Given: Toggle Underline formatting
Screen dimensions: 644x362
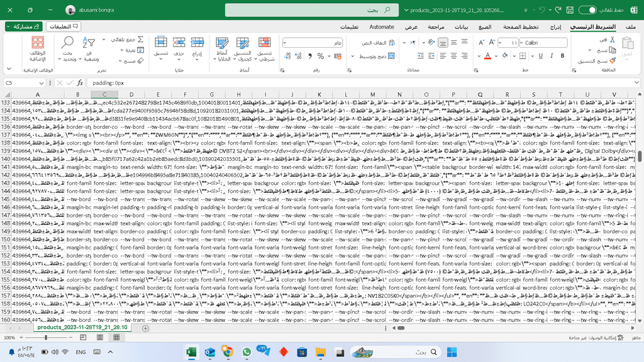Looking at the screenshot, I should 540,56.
